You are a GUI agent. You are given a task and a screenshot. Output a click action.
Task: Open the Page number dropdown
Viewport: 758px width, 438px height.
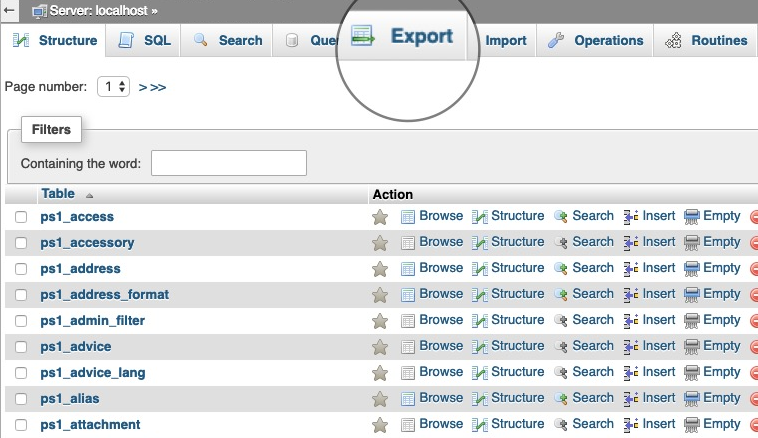pyautogui.click(x=114, y=87)
